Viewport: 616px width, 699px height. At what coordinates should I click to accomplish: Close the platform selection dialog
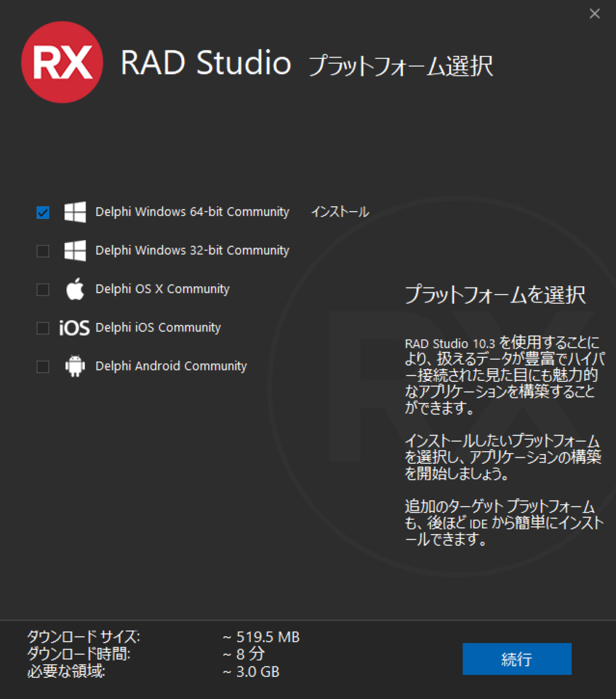coord(594,13)
